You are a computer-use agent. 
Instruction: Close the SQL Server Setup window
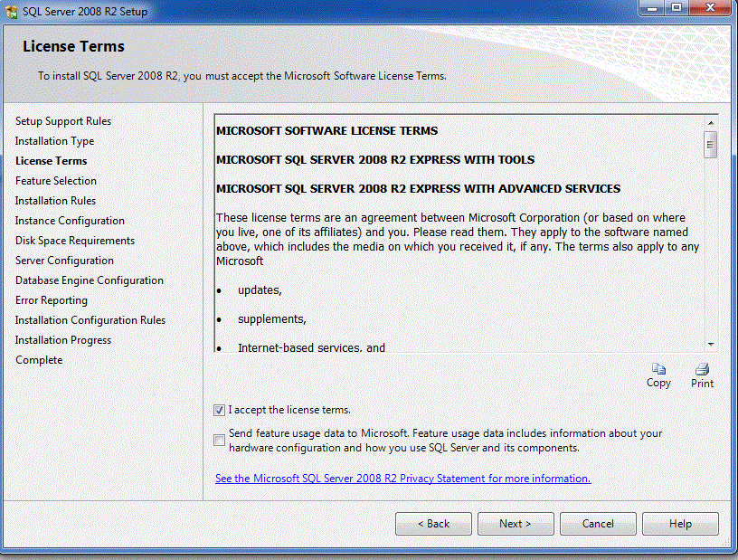coord(711,7)
